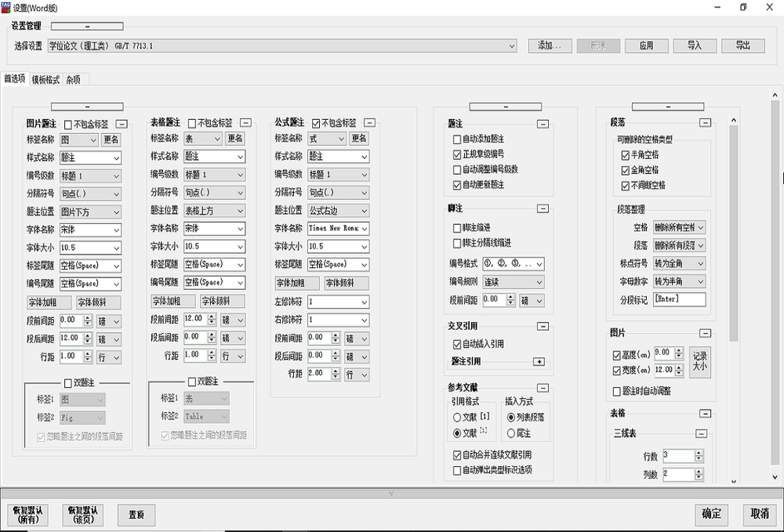Toggle 字体加粗 in 图片题注
This screenshot has width=784, height=532.
(49, 302)
